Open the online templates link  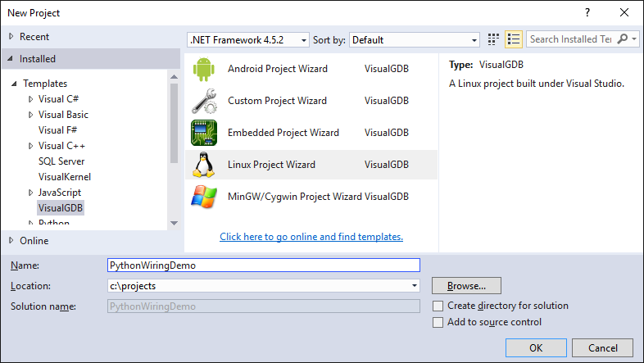pyautogui.click(x=311, y=237)
